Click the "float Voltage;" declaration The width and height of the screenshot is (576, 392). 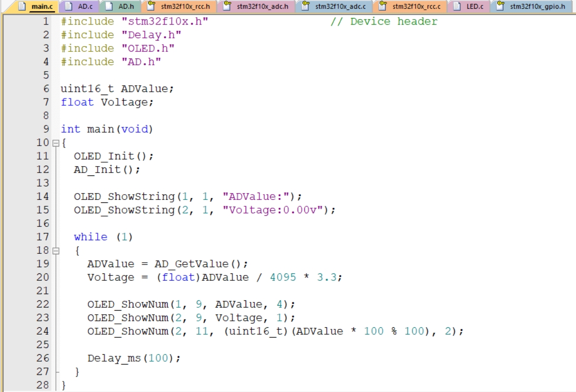(x=107, y=102)
